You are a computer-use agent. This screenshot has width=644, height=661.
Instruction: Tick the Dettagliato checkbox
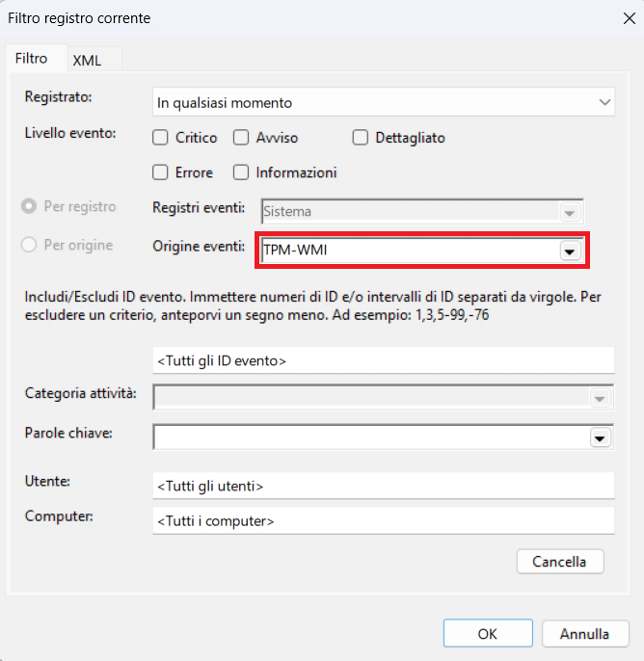pyautogui.click(x=361, y=138)
